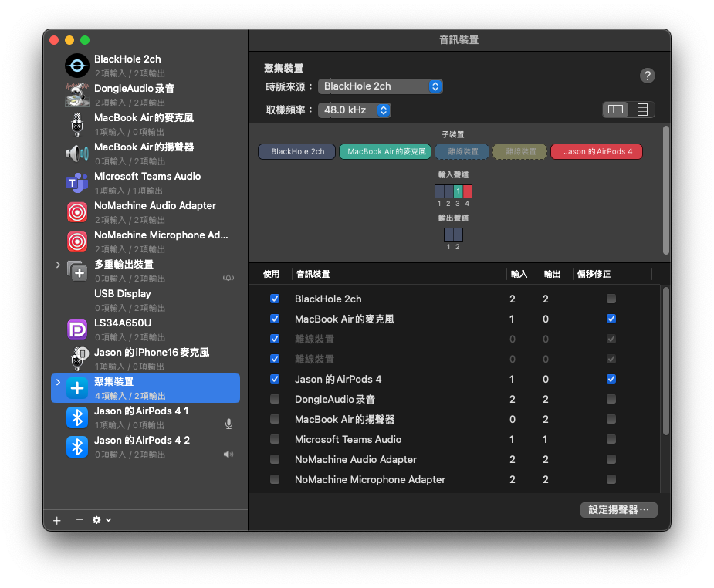
Task: Enable use for Microsoft Teams Audio
Action: 275,439
